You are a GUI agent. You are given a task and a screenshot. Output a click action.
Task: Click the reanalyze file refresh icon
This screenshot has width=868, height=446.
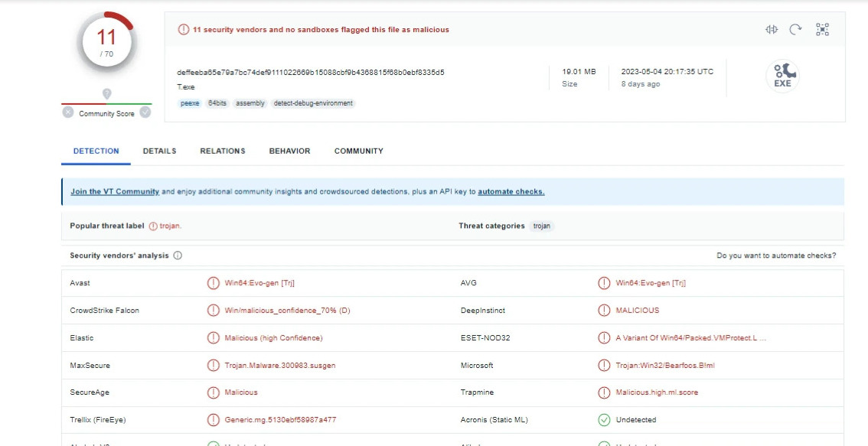pyautogui.click(x=795, y=29)
